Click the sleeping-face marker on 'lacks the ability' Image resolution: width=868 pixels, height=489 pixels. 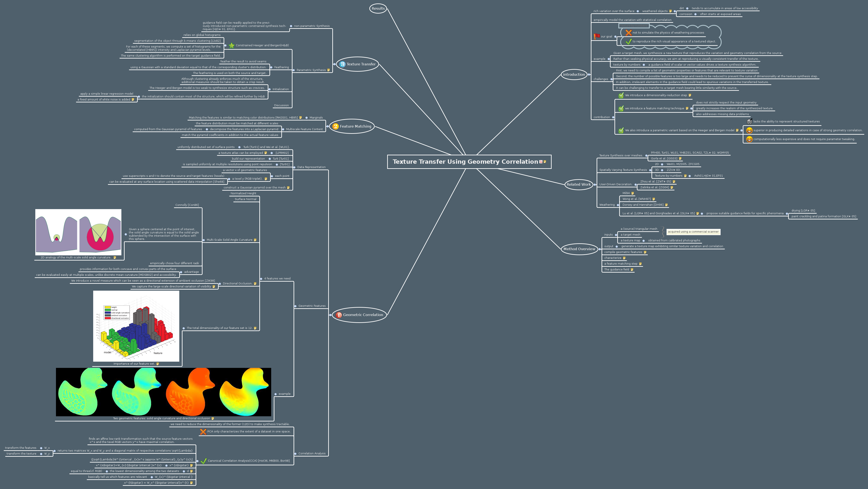[x=749, y=122]
